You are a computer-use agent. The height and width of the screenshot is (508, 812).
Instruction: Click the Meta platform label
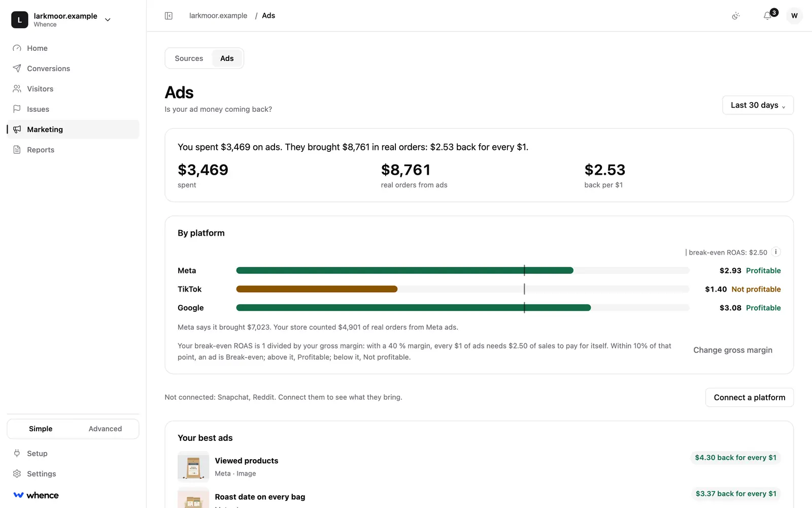click(187, 271)
